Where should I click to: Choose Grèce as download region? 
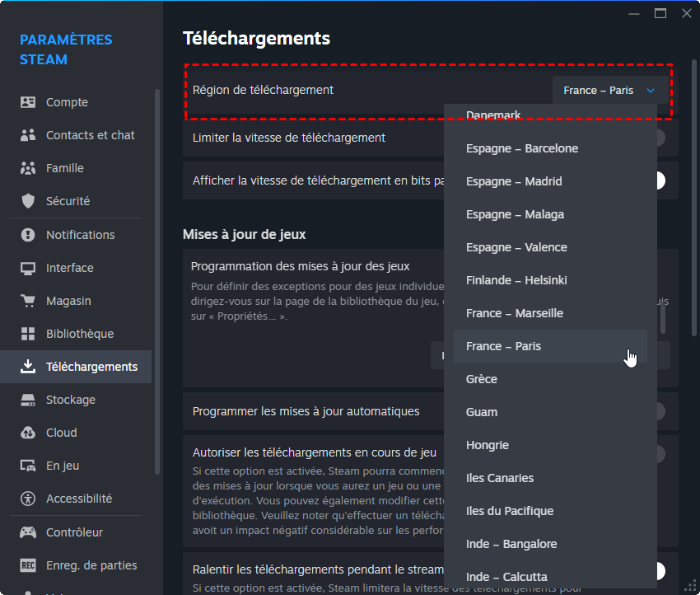tap(550, 379)
